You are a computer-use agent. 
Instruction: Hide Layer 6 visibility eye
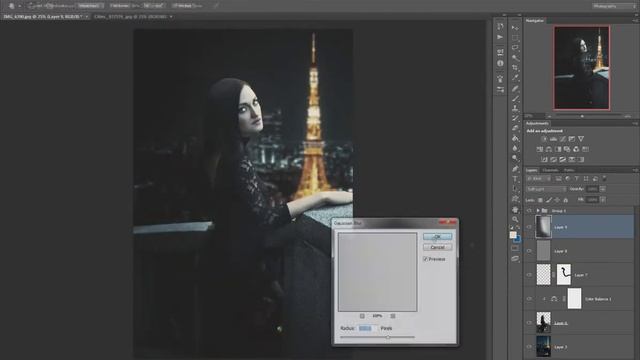[529, 323]
